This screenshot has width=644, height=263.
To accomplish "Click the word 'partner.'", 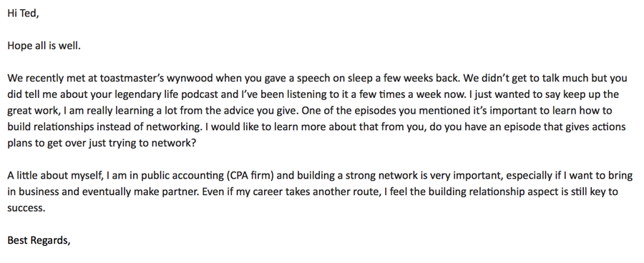I will 181,192.
